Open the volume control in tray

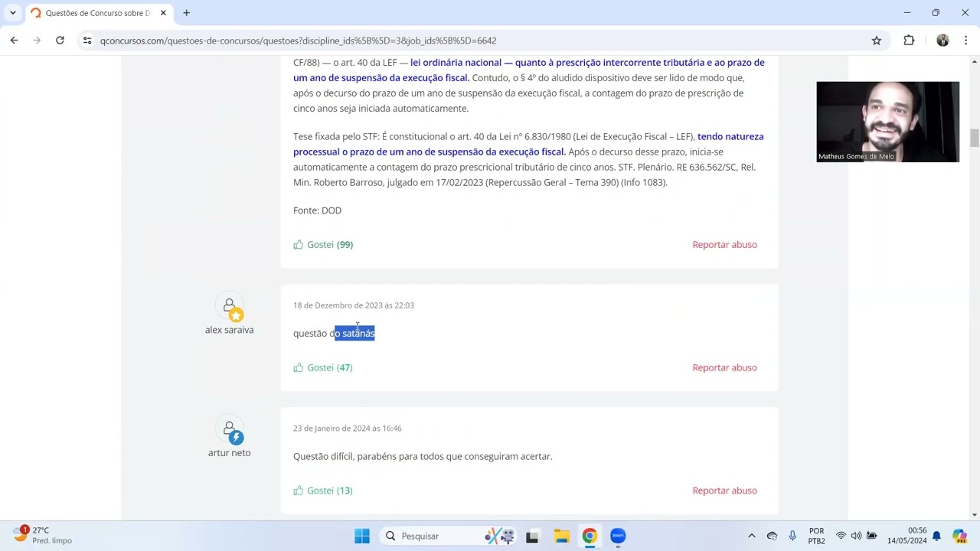(856, 536)
